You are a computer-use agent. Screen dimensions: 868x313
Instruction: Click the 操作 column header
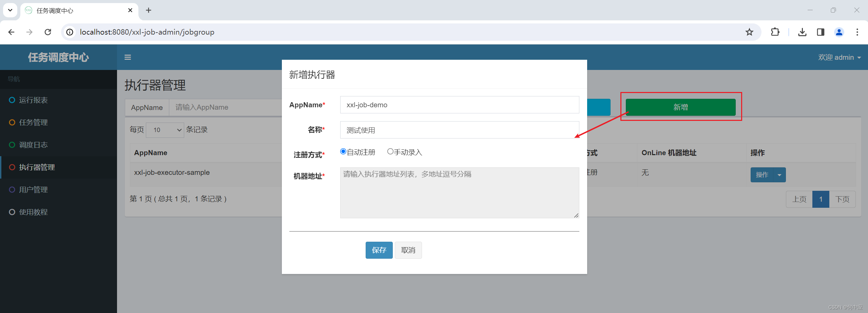coord(757,153)
